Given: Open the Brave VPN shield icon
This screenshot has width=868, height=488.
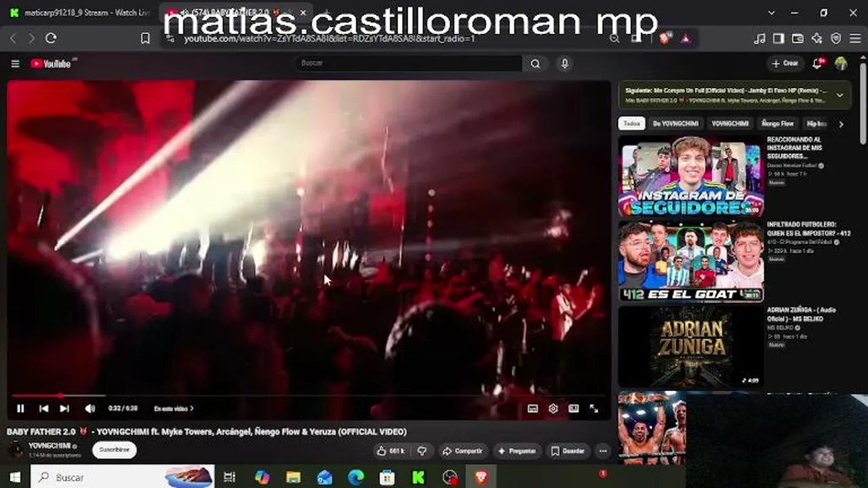Looking at the screenshot, I should point(835,39).
